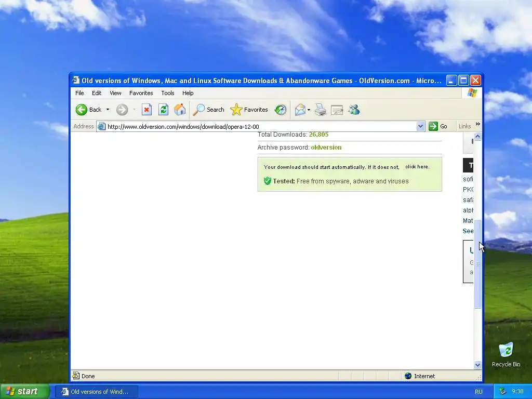Screen dimensions: 532x399
Task: Click the Edit page toolbar icon
Action: 337,110
